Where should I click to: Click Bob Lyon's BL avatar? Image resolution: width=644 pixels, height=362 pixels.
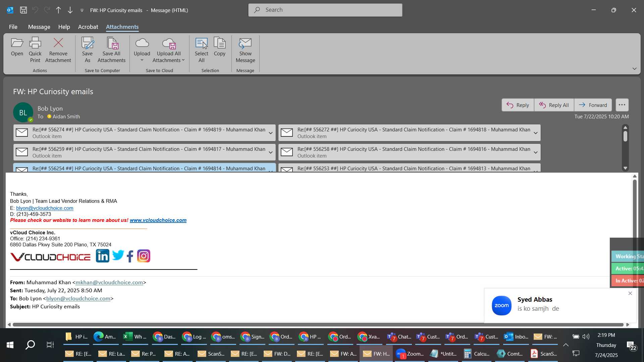pos(23,112)
